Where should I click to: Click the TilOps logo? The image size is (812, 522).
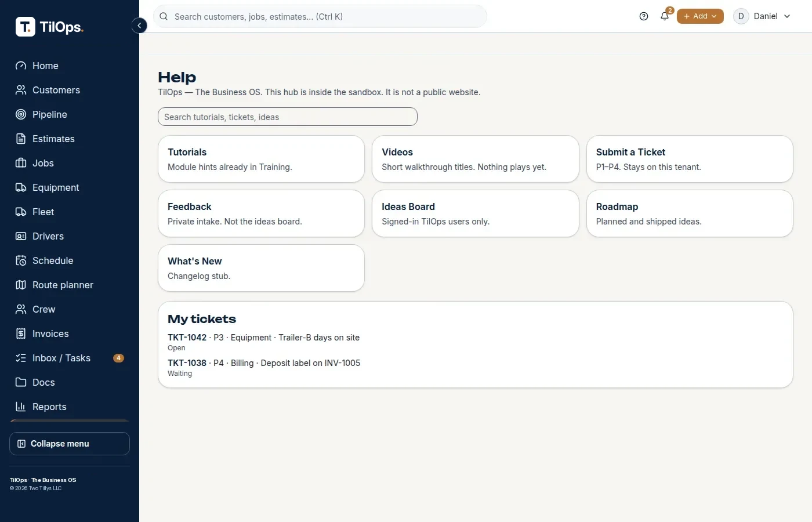pyautogui.click(x=50, y=27)
